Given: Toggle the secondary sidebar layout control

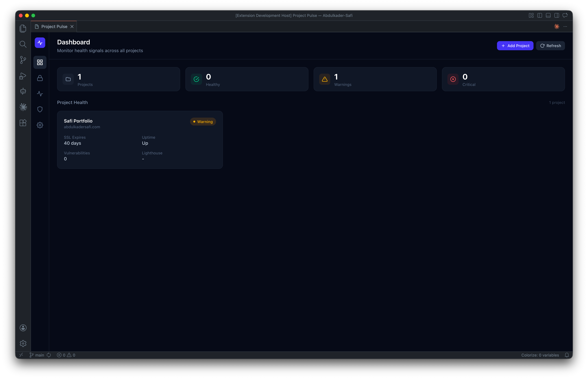Looking at the screenshot, I should point(557,15).
